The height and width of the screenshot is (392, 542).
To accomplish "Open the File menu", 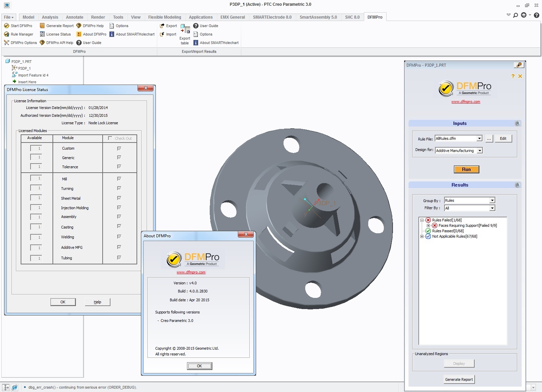I will (9, 17).
